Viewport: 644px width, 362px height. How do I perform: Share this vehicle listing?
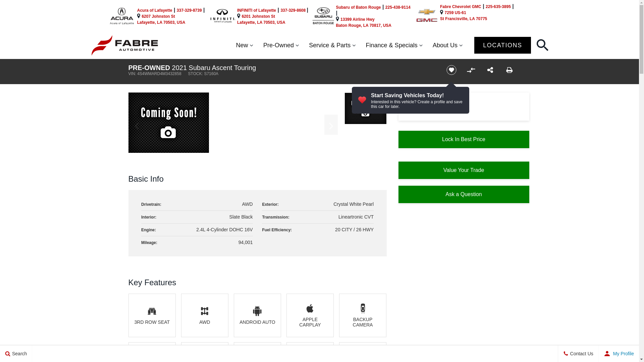point(490,70)
